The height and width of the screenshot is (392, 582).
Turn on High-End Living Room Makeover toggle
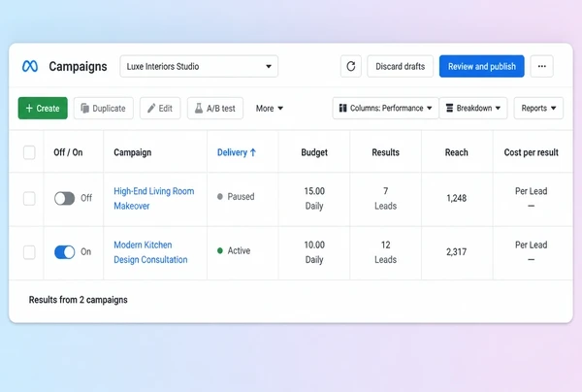[65, 198]
